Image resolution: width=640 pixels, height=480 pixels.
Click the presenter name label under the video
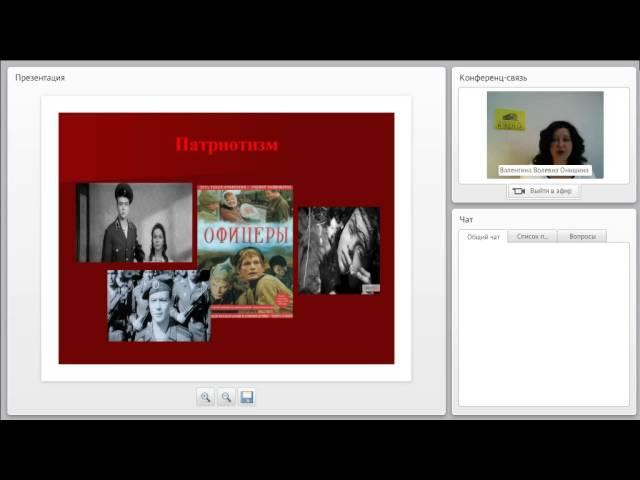545,170
